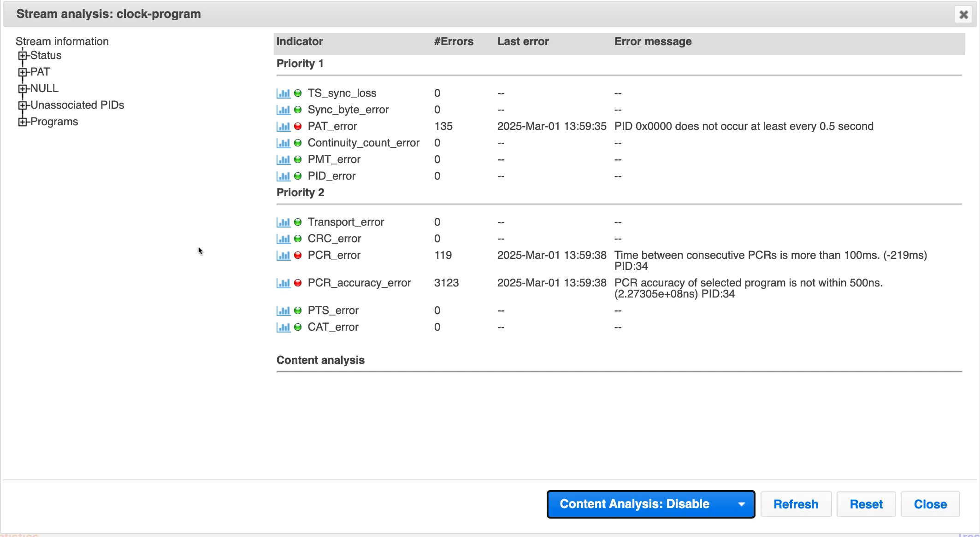
Task: Open the graph icon for Continuity_count_error
Action: [283, 143]
